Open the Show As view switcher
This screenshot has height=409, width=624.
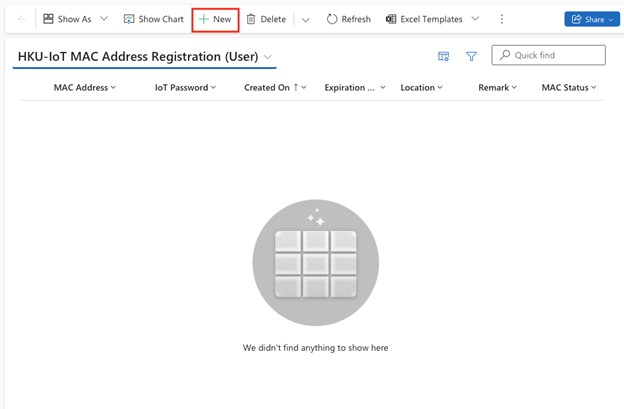[x=67, y=19]
